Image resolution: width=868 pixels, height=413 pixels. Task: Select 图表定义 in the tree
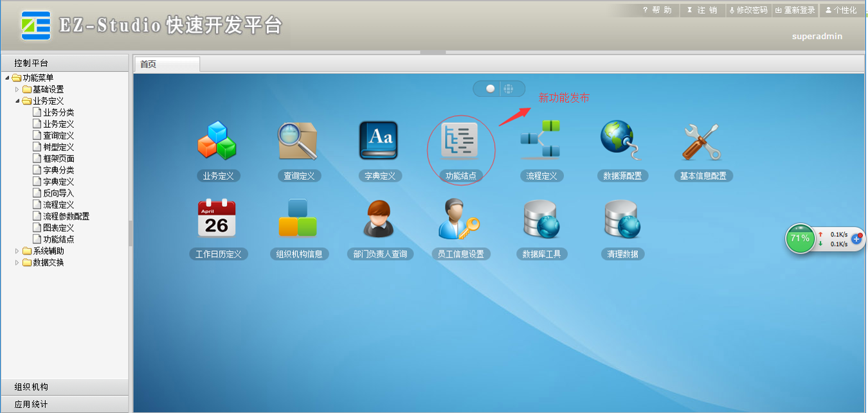click(59, 228)
